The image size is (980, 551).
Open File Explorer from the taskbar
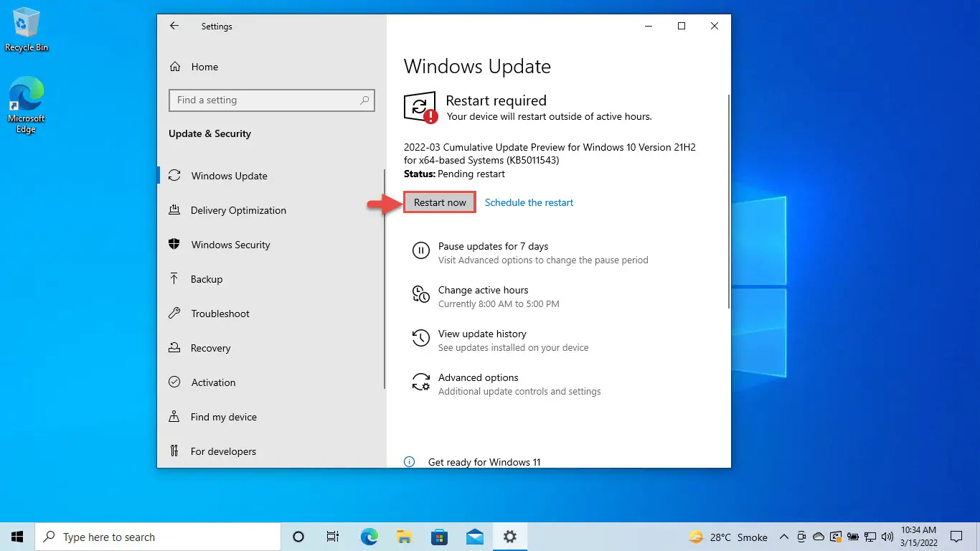pos(404,537)
